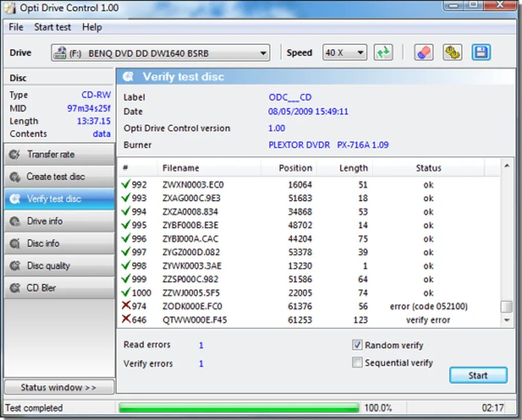Click the file list scrollbar up arrow
Viewport: 522px width, 420px height.
507,166
